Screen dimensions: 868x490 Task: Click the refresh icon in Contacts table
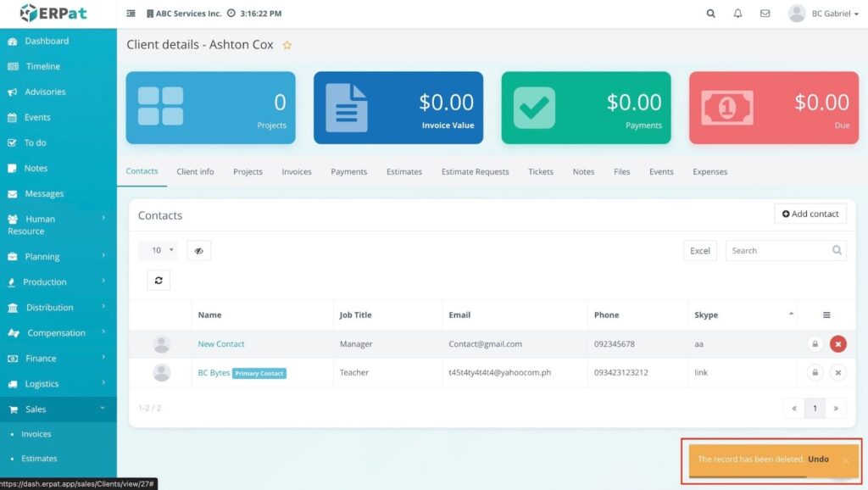click(x=159, y=281)
